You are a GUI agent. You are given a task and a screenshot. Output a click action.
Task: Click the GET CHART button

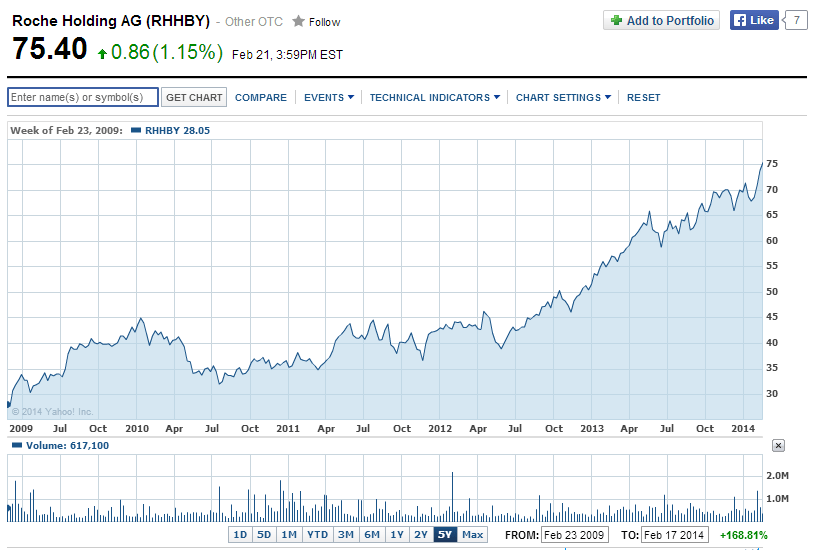click(194, 97)
